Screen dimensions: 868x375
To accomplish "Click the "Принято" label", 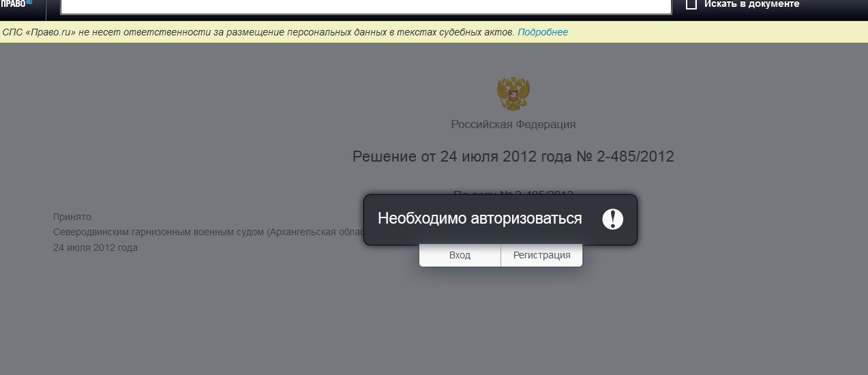I will pos(72,217).
